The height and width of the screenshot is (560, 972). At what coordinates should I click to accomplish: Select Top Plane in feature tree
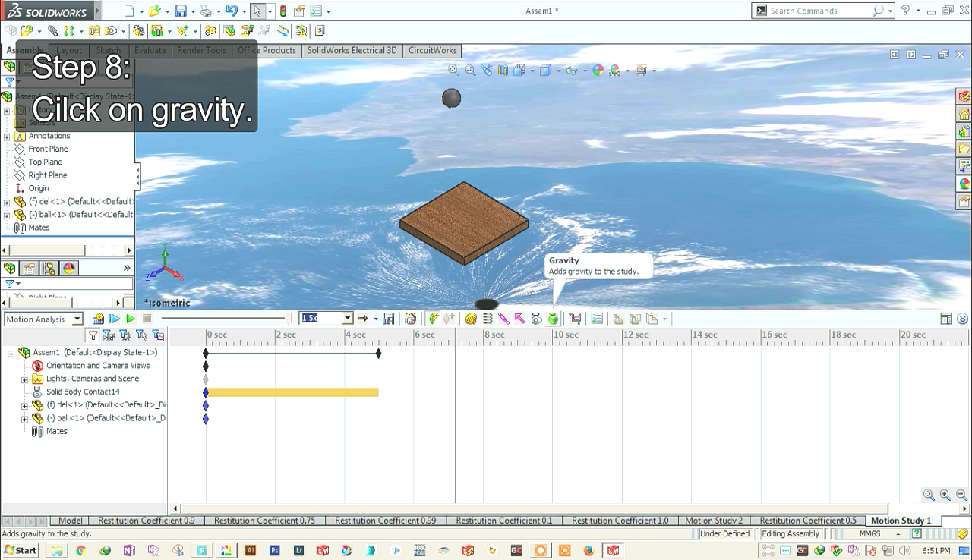tap(46, 162)
